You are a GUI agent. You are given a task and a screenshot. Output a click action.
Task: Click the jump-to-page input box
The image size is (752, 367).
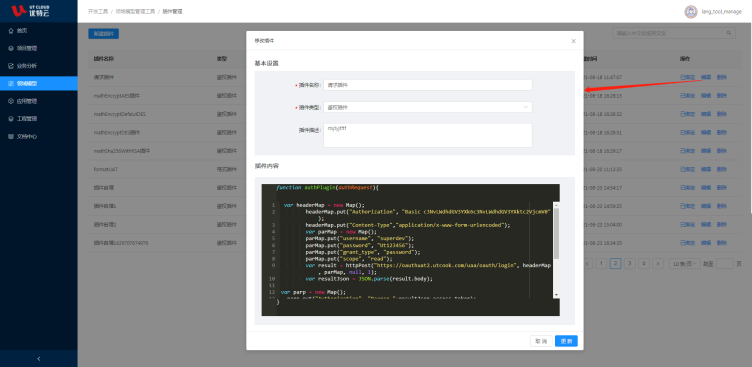click(725, 263)
